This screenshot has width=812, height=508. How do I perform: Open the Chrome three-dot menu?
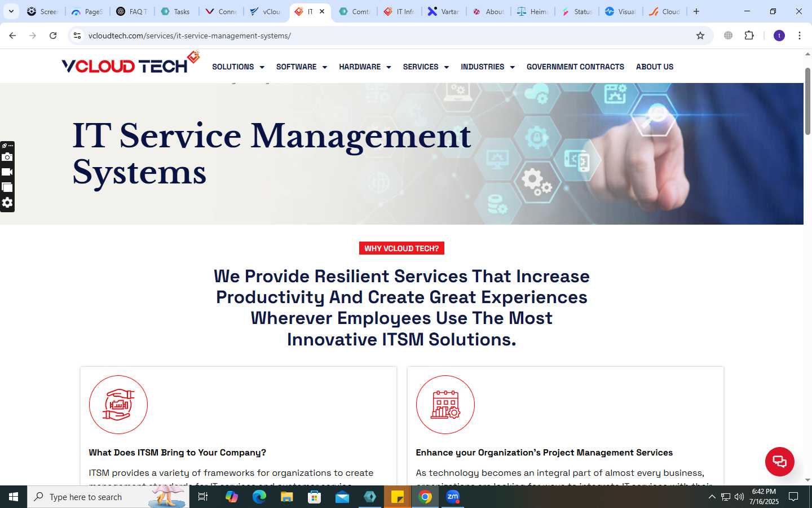tap(800, 36)
